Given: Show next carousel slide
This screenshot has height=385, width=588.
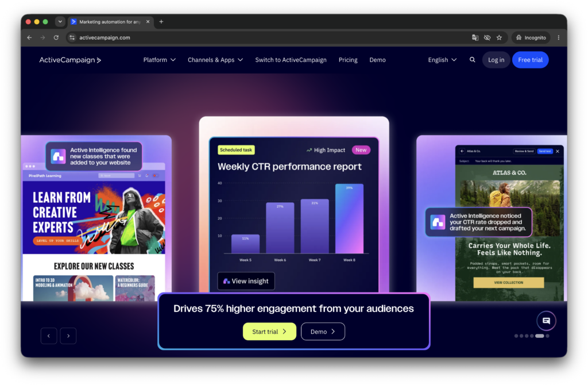Looking at the screenshot, I should coord(68,336).
